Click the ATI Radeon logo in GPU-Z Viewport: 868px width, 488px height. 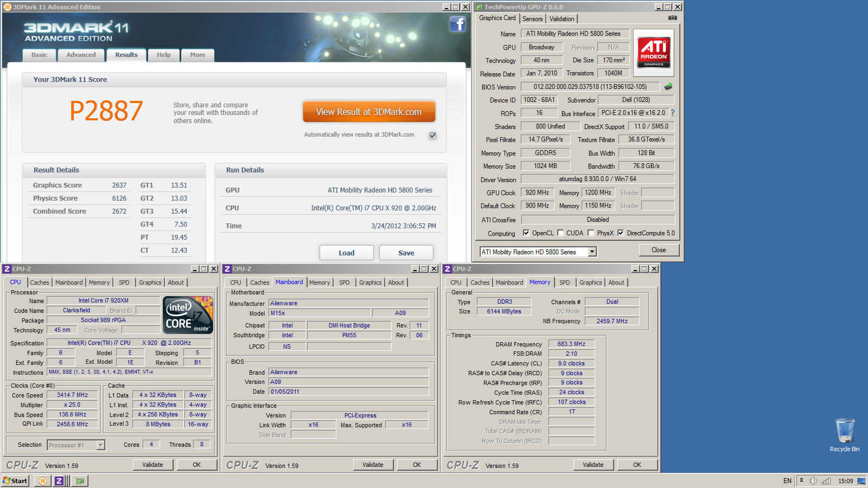pos(654,52)
